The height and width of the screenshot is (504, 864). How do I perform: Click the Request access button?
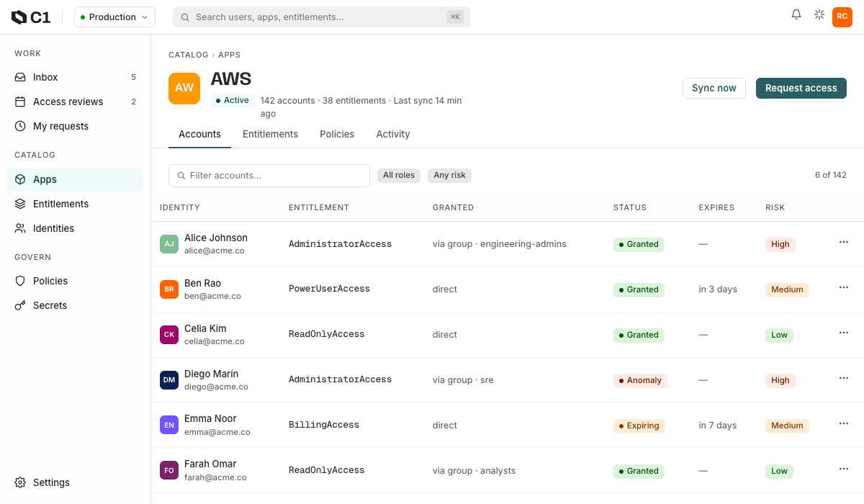point(801,88)
